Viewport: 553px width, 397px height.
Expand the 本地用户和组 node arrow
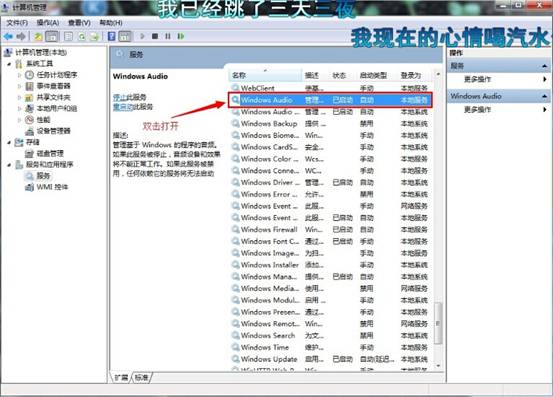19,109
